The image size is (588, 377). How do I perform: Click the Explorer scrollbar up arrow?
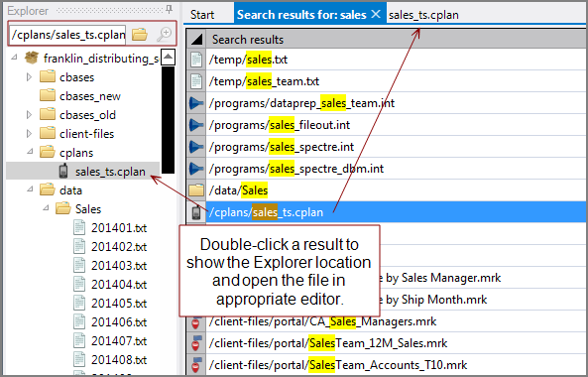point(168,58)
